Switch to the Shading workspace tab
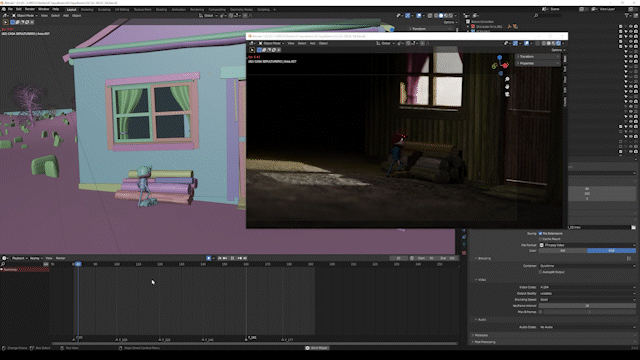 point(161,9)
